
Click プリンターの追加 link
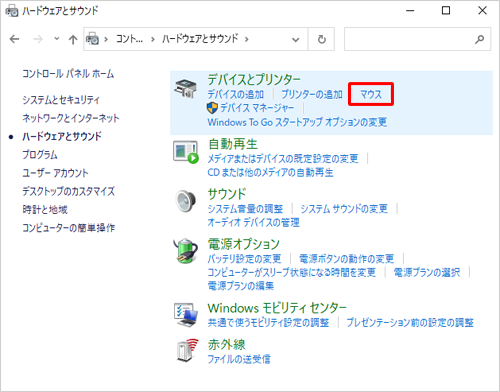click(x=312, y=95)
